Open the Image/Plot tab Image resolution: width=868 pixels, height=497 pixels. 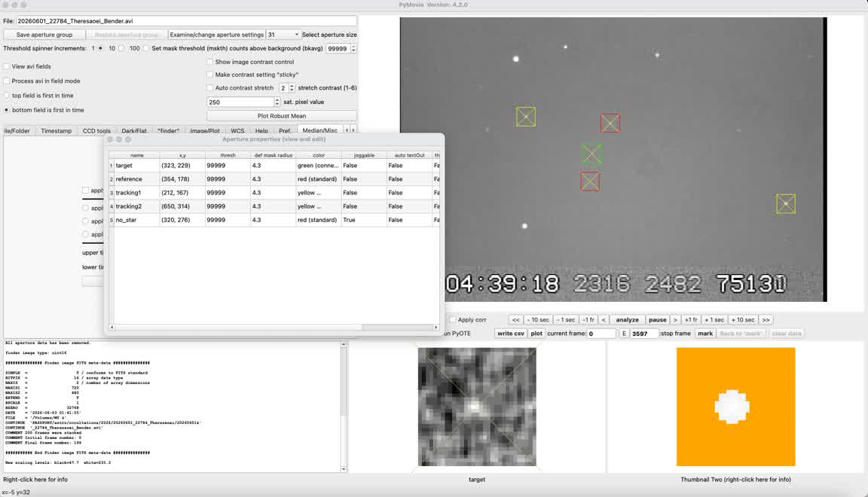tap(205, 130)
